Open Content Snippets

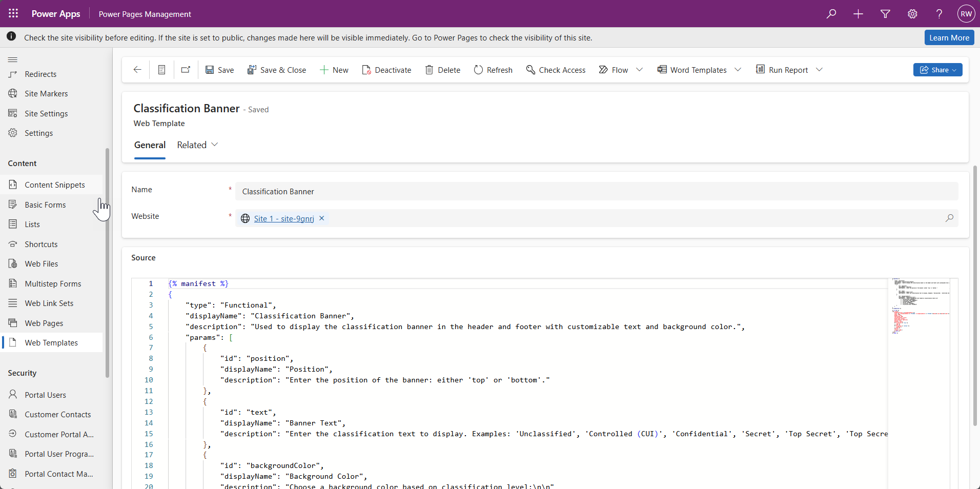51,185
